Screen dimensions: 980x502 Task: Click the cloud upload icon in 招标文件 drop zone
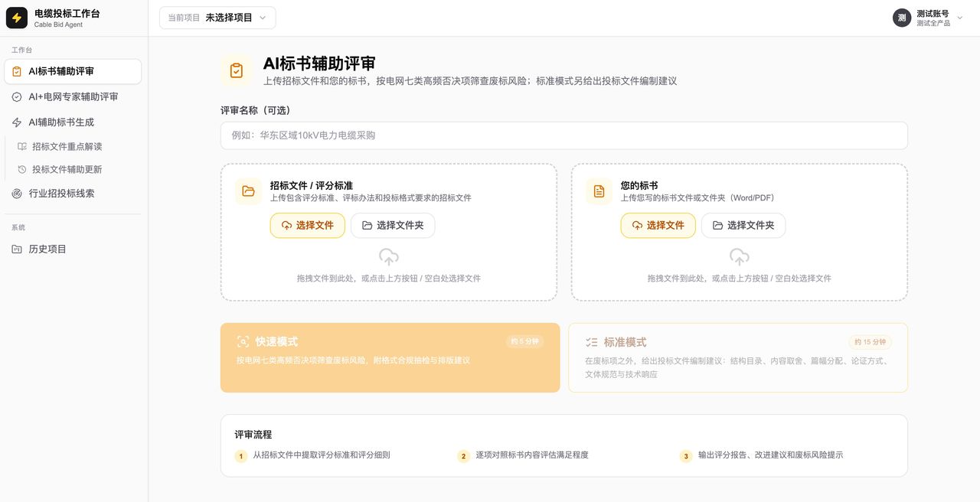[389, 257]
